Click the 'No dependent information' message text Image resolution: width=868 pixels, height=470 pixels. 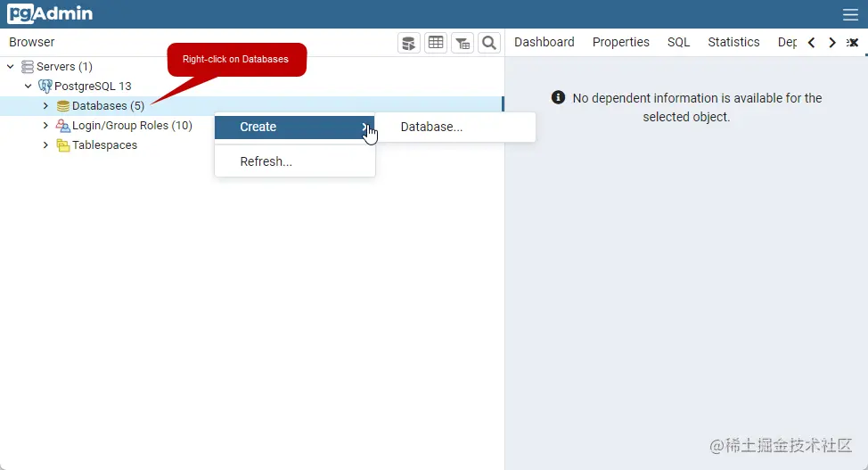click(x=697, y=108)
